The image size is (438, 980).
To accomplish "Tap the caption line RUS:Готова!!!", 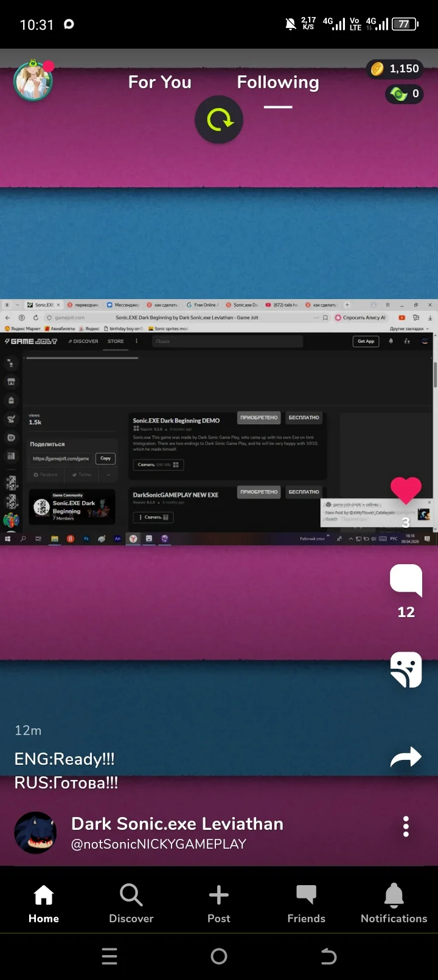I will 66,782.
